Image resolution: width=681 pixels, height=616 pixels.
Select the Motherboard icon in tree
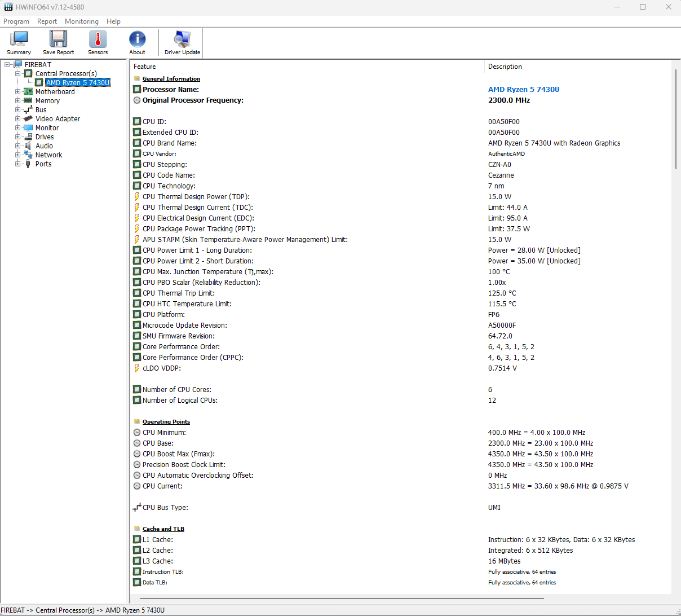coord(28,92)
